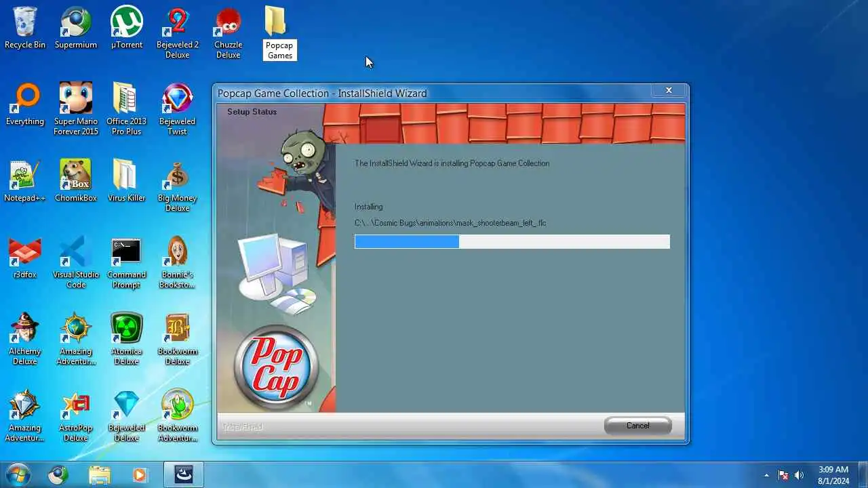The width and height of the screenshot is (868, 488).
Task: Select Bookworm Adventures desktop icon
Action: click(x=178, y=415)
